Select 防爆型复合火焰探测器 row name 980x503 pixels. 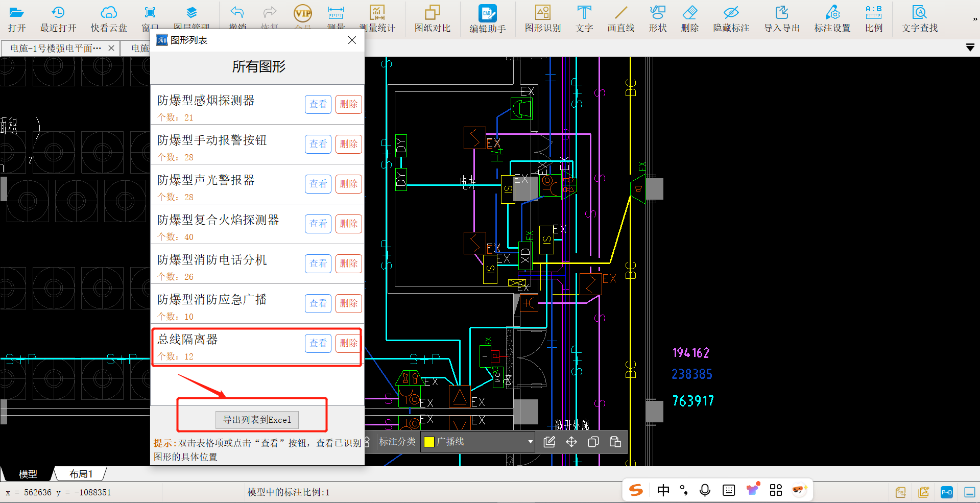[x=218, y=220]
